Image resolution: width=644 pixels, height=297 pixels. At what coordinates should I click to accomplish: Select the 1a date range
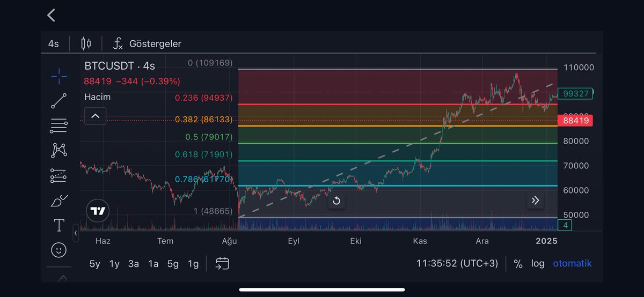(153, 264)
